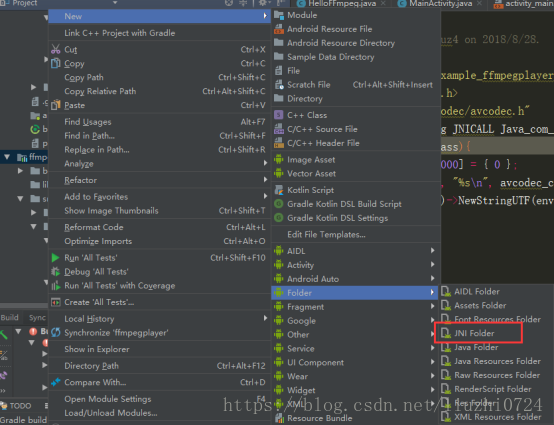Viewport: 554px width, 425px height.
Task: Select Open Module Settings
Action: [159, 399]
